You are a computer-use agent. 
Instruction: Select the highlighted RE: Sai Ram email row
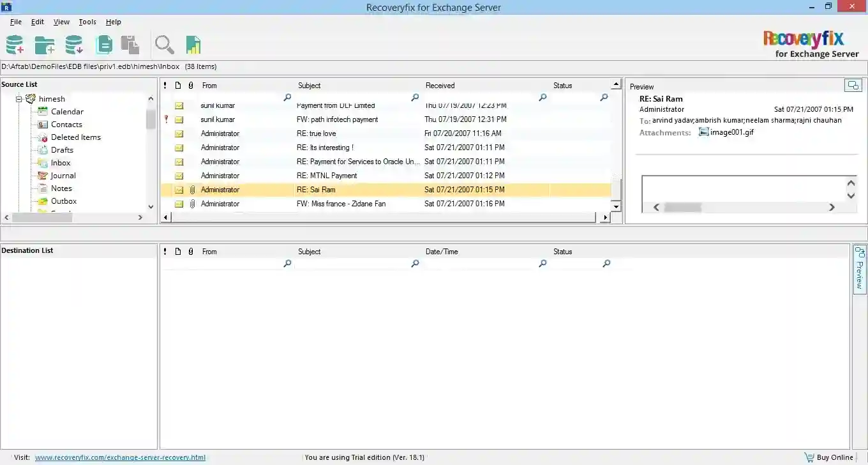coord(387,190)
